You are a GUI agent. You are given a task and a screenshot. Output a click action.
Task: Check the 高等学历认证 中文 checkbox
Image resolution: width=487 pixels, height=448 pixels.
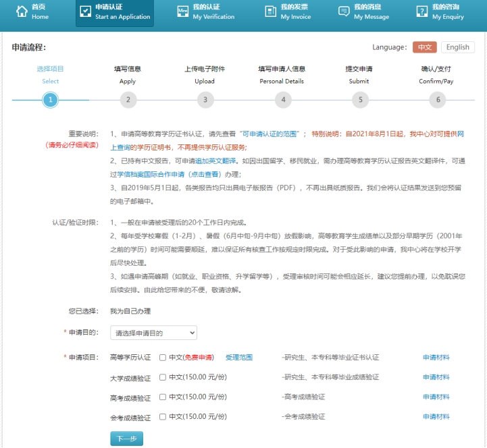click(x=163, y=358)
